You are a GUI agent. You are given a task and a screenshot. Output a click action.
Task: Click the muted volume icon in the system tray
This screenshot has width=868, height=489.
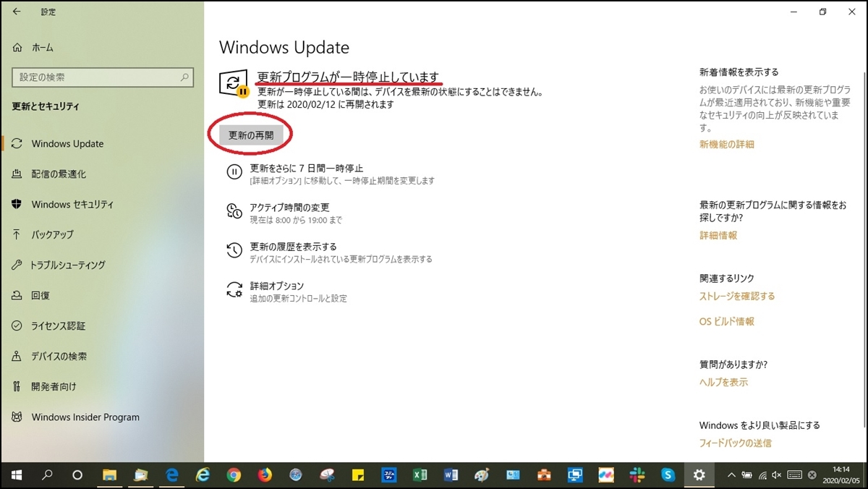pos(778,475)
